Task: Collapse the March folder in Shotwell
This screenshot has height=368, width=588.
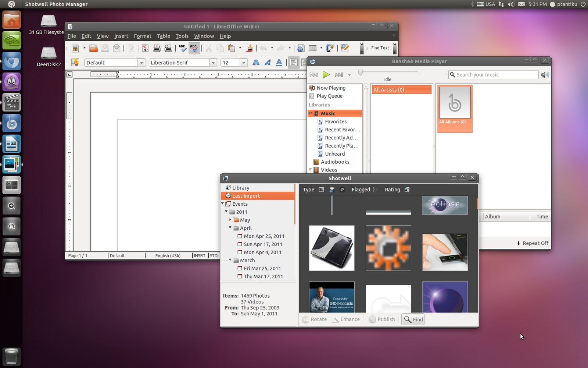Action: pyautogui.click(x=230, y=260)
